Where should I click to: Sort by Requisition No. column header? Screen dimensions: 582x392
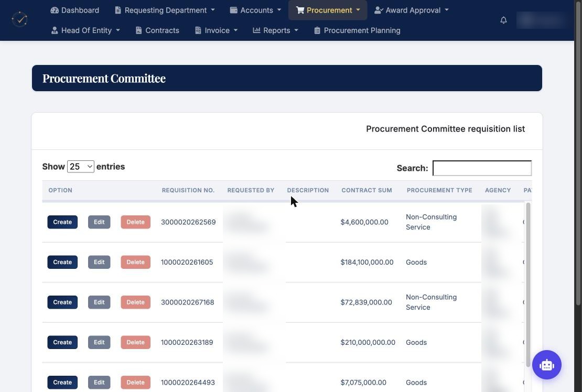tap(188, 190)
